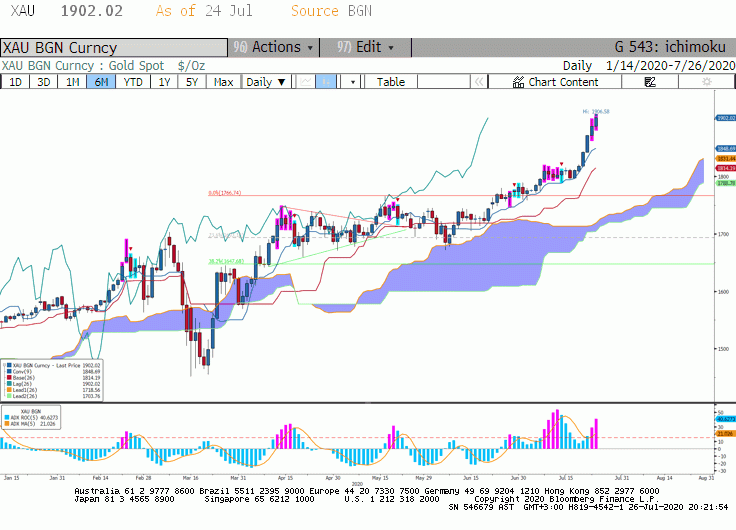736x530 pixels.
Task: Select the candlestick chart type icon
Action: coord(326,82)
